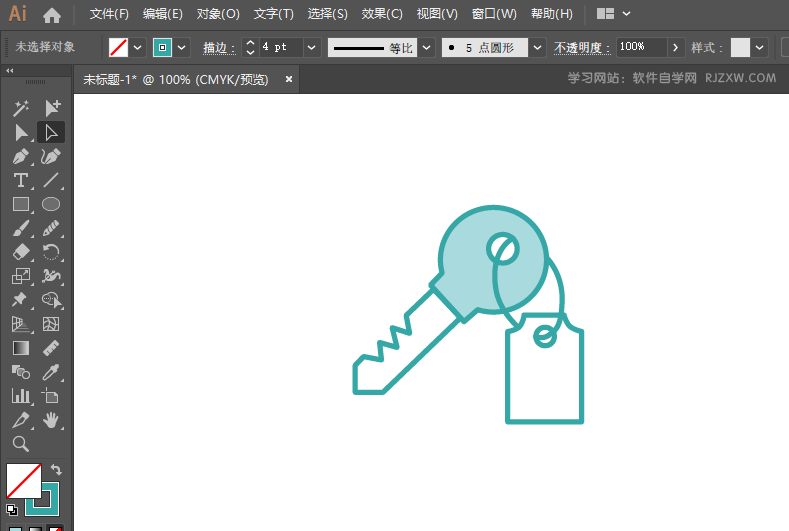The height and width of the screenshot is (531, 789).
Task: Click the stroke weight stepper arrows
Action: click(250, 47)
